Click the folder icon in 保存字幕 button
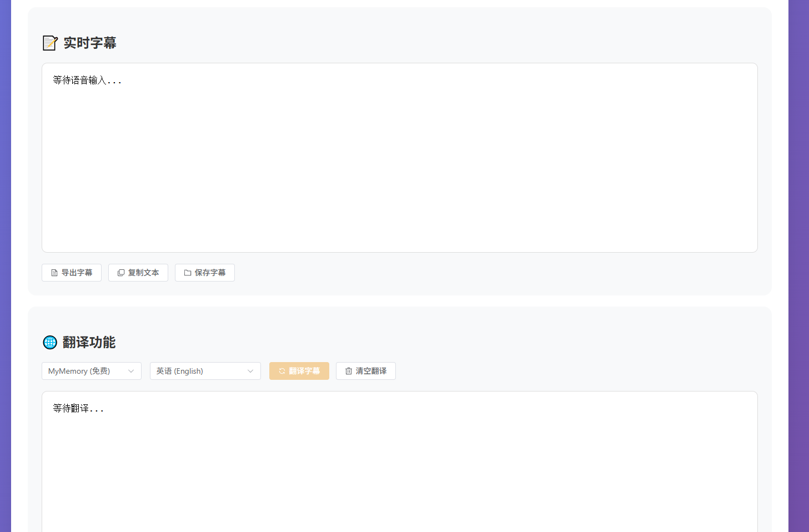809x532 pixels. (188, 272)
